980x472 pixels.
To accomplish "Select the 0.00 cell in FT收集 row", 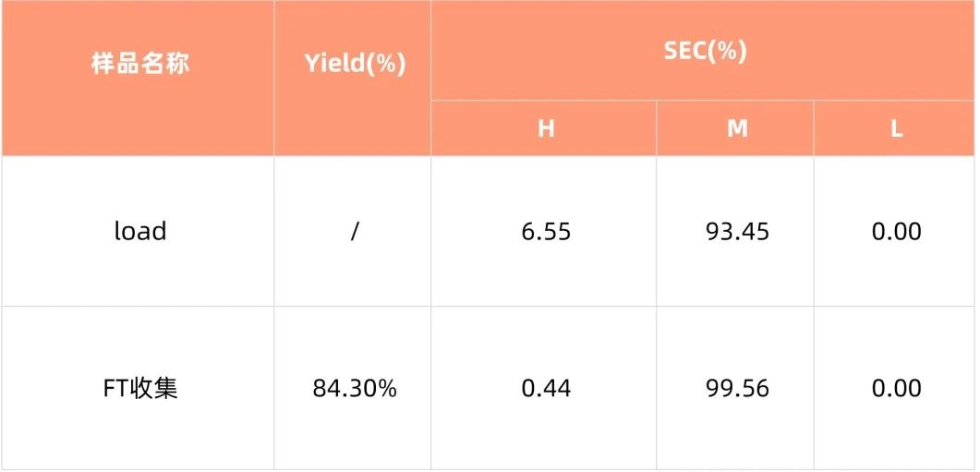I will point(896,389).
